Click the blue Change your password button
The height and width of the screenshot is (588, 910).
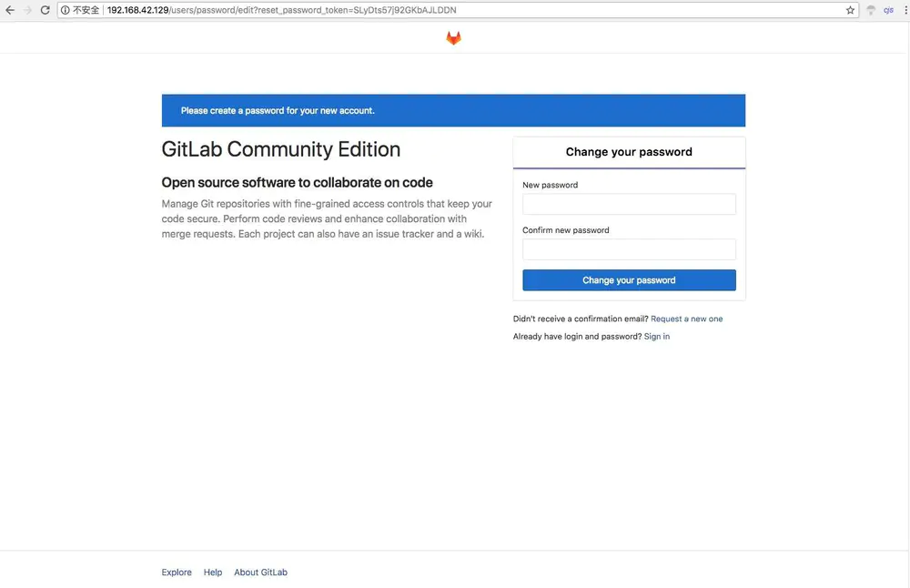(x=629, y=279)
